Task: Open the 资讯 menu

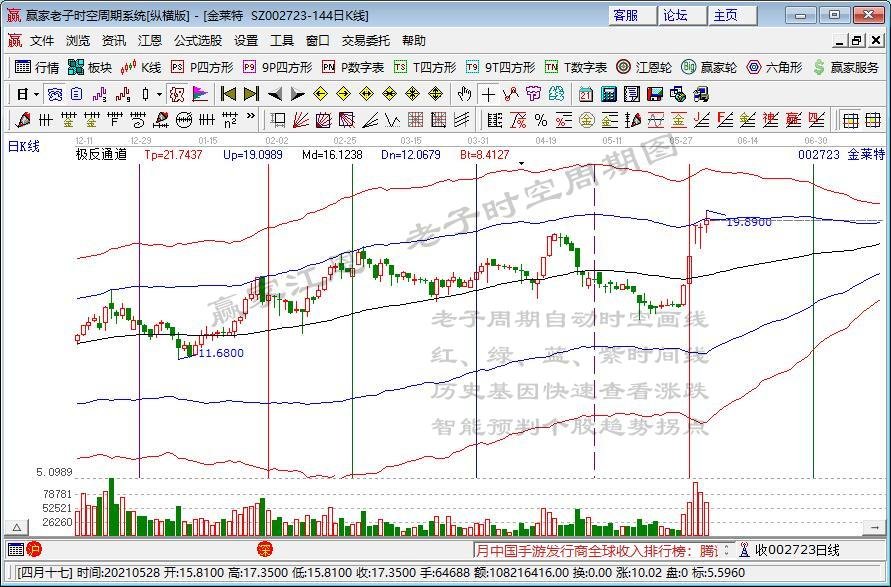Action: 114,41
